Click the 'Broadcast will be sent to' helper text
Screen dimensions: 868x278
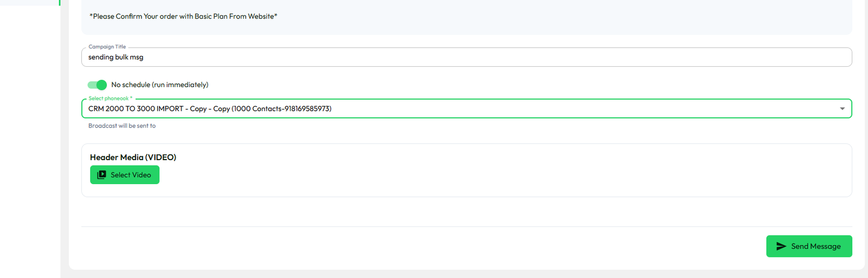click(x=122, y=126)
